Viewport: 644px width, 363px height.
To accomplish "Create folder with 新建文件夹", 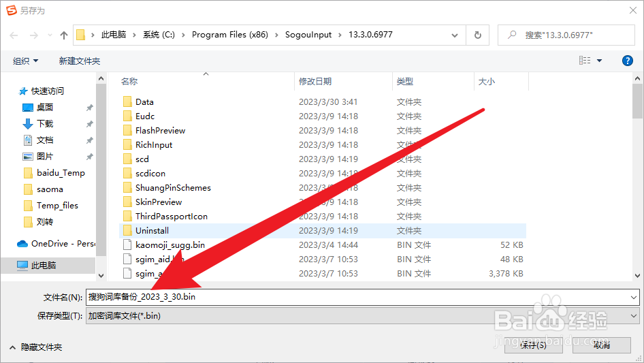I will click(x=79, y=61).
